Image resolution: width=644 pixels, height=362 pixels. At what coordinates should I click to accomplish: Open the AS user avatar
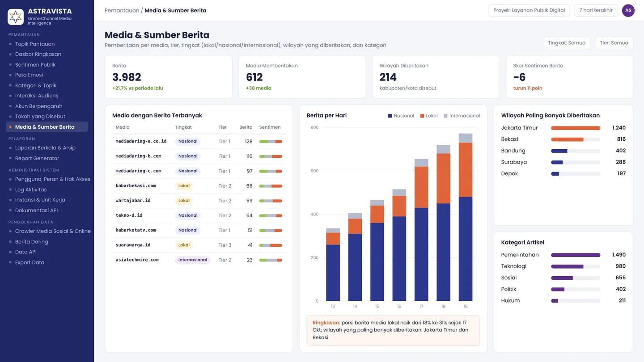628,10
